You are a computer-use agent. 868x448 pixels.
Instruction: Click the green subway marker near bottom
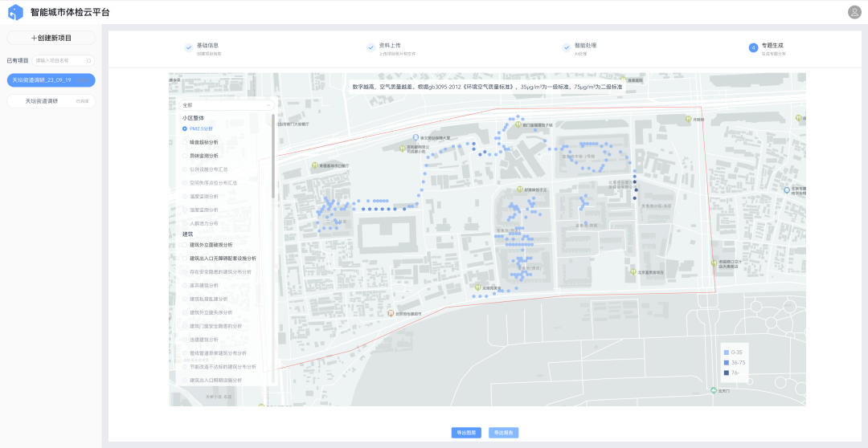714,390
